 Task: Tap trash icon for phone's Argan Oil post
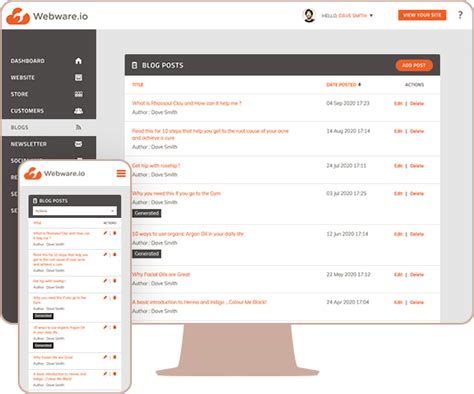tap(115, 327)
